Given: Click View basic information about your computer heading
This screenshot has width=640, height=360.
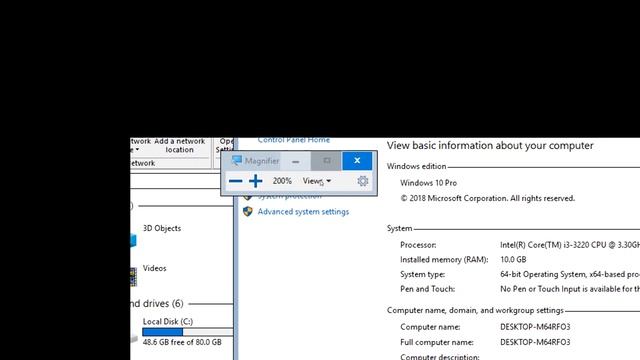Looking at the screenshot, I should pyautogui.click(x=490, y=146).
